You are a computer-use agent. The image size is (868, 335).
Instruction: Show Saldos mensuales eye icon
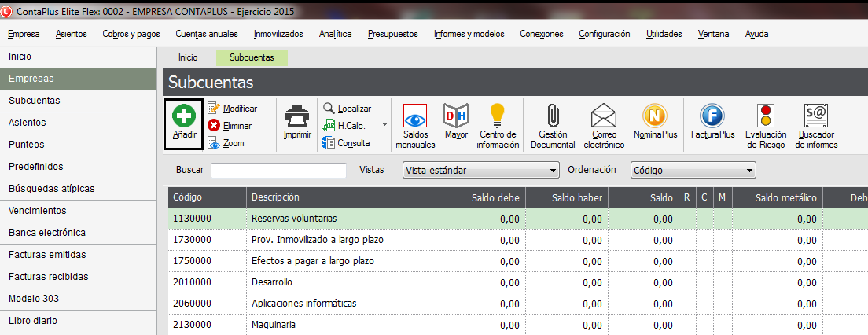[x=414, y=116]
